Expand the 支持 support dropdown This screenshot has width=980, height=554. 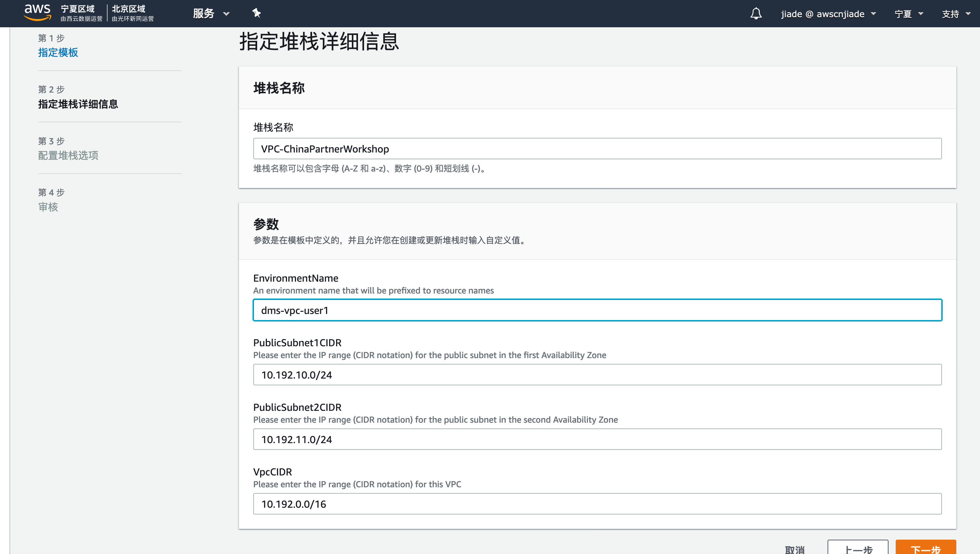956,13
